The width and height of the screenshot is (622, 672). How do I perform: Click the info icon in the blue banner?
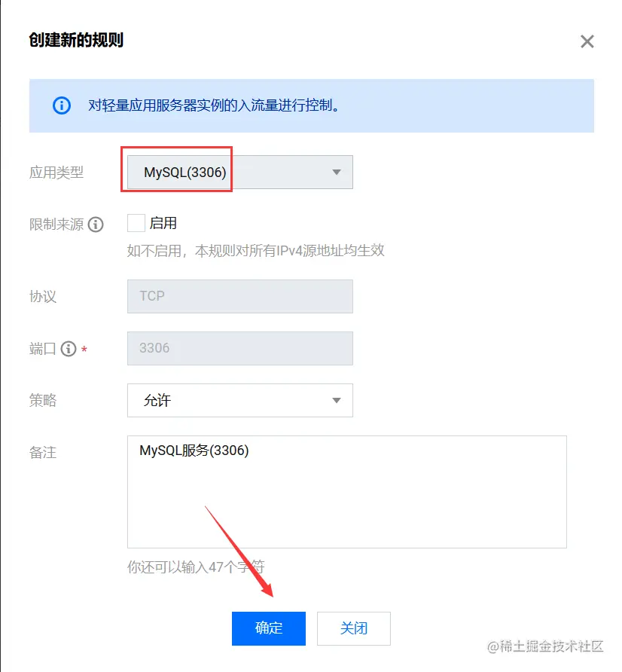[62, 105]
